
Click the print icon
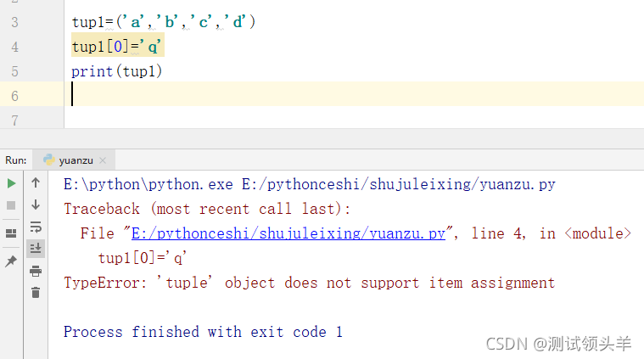pyautogui.click(x=36, y=271)
